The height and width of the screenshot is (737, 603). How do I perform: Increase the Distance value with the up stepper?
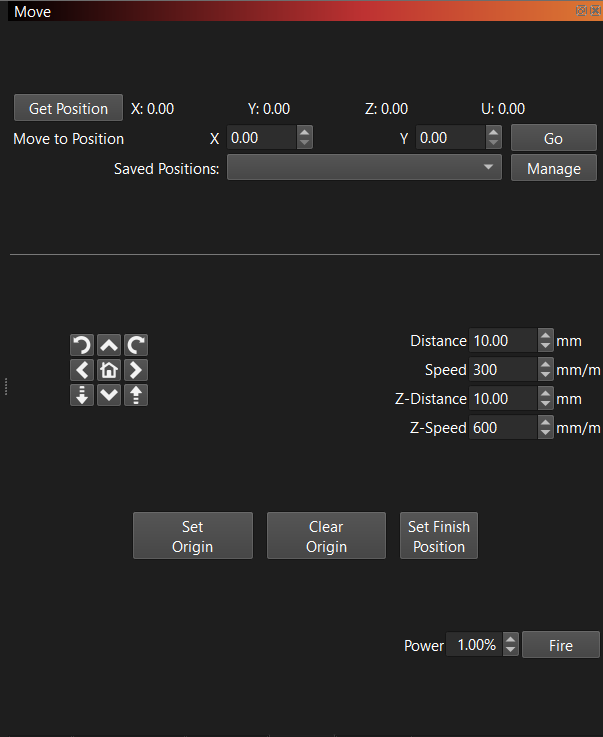click(x=545, y=335)
